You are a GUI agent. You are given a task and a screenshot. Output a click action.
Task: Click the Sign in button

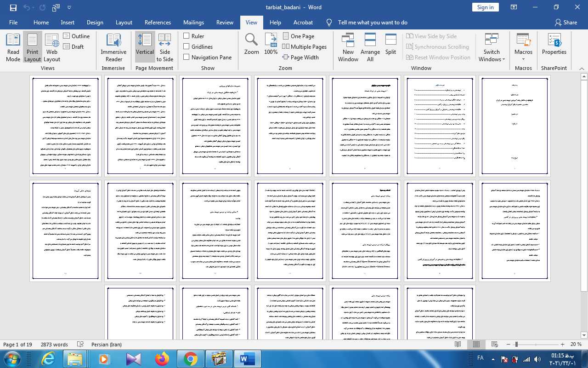pyautogui.click(x=485, y=7)
